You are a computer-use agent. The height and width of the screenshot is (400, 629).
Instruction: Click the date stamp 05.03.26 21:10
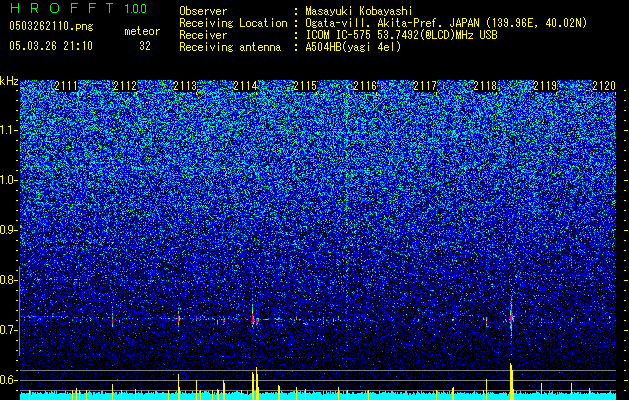(51, 46)
